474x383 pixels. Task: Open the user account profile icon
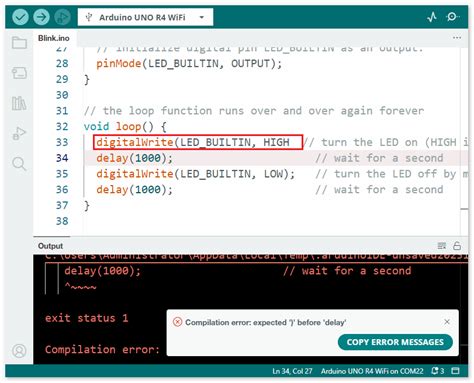click(x=19, y=351)
